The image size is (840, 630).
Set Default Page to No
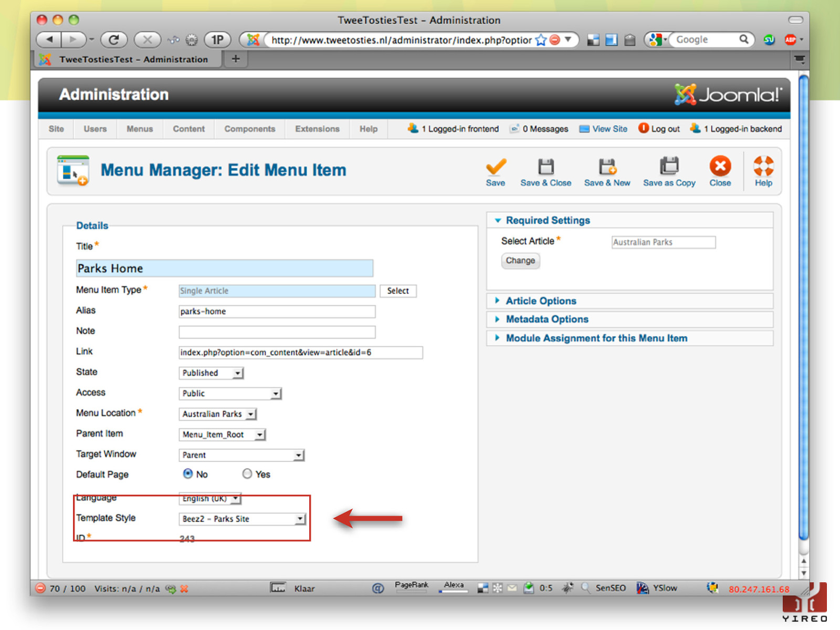(x=188, y=474)
